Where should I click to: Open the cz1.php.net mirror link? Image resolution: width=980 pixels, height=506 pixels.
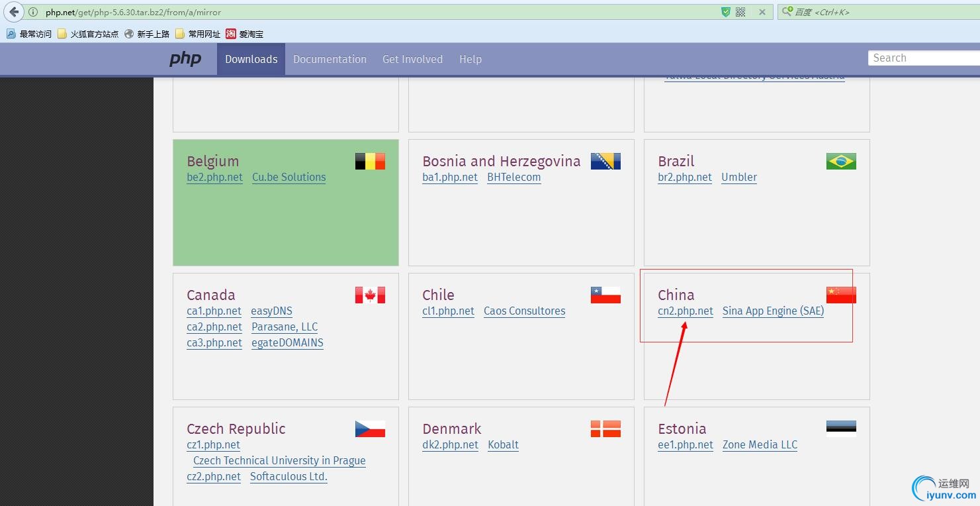tap(213, 445)
